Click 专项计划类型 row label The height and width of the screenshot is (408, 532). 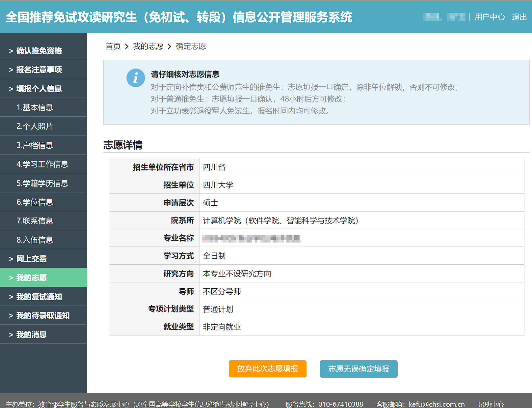point(171,309)
